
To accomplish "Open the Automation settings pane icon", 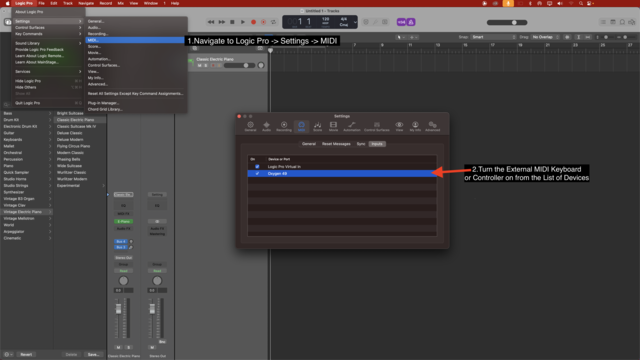I will [x=351, y=126].
